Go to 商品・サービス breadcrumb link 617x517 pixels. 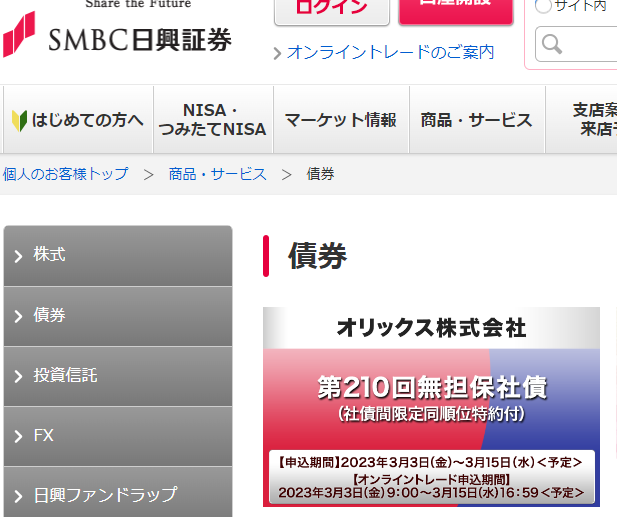click(x=218, y=174)
